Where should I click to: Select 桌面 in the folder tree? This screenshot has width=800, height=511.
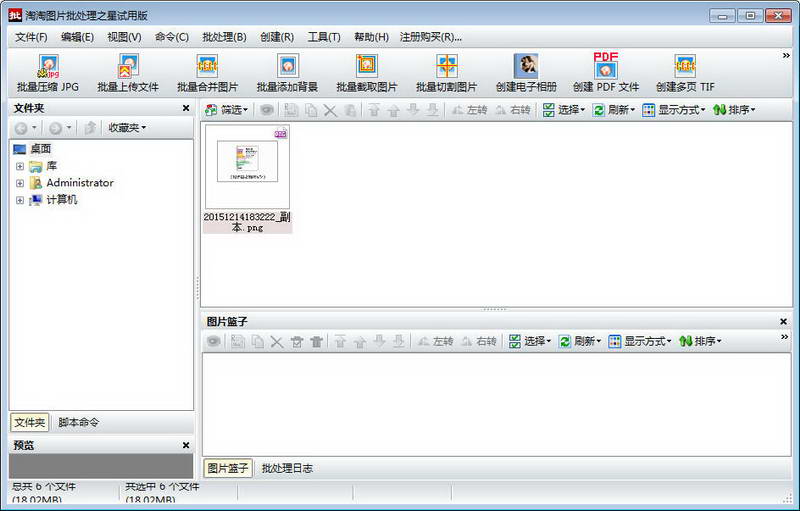[x=40, y=149]
